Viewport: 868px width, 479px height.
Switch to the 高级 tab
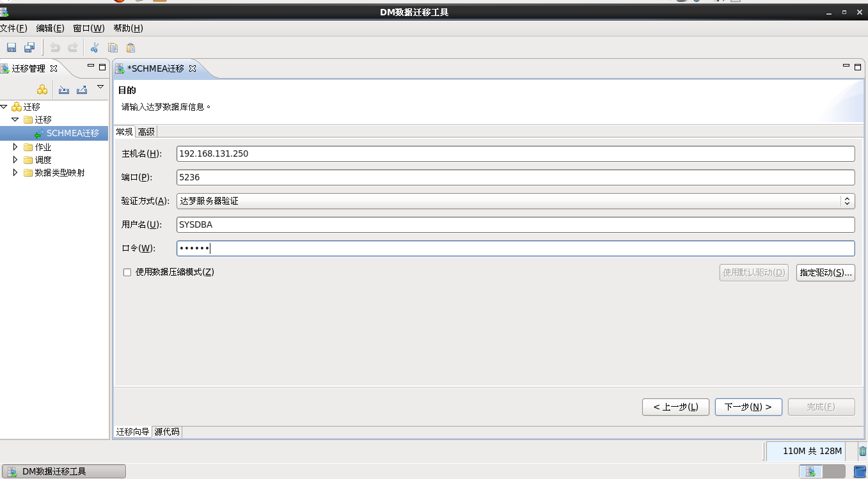click(146, 132)
